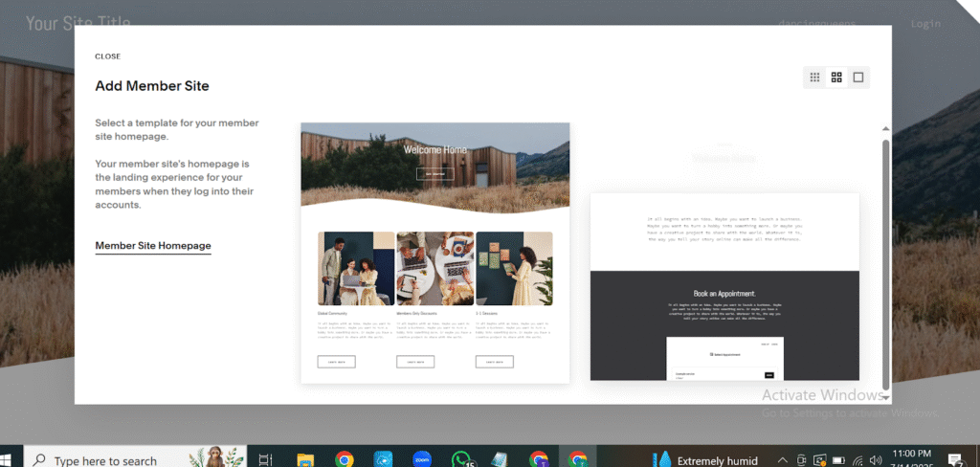Image resolution: width=980 pixels, height=467 pixels.
Task: Open Zoom from the taskbar
Action: 422,460
